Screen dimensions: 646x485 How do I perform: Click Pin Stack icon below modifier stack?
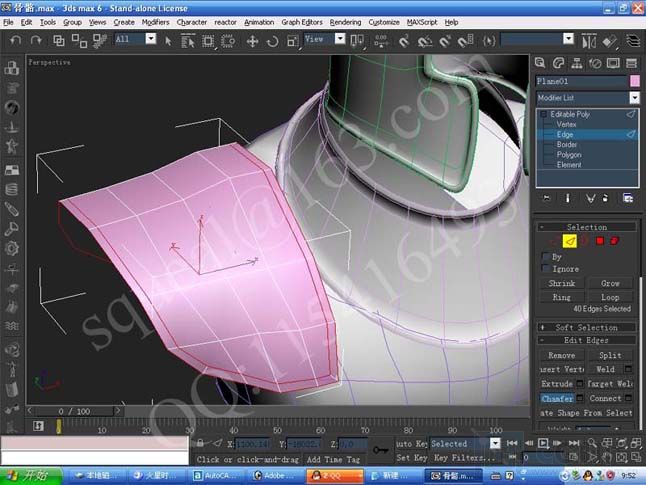[x=546, y=198]
